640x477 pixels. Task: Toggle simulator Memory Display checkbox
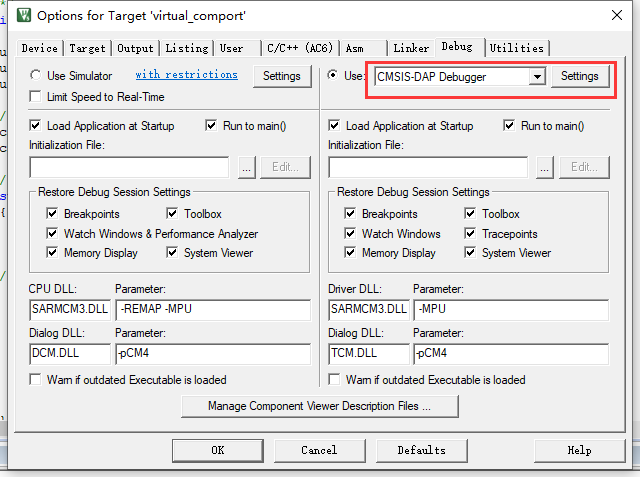pyautogui.click(x=52, y=253)
